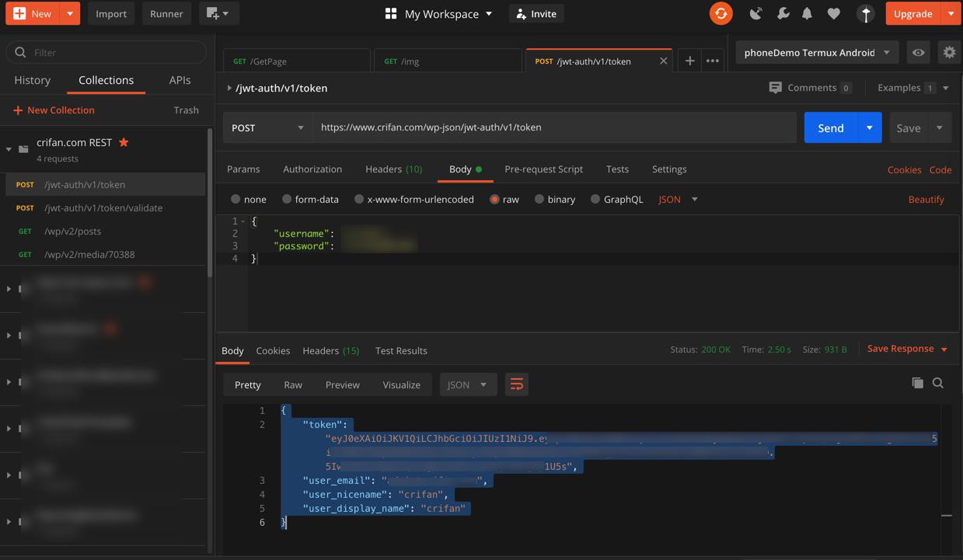Close the /jwt-auth/v1/token tab
The image size is (963, 560).
tap(663, 61)
